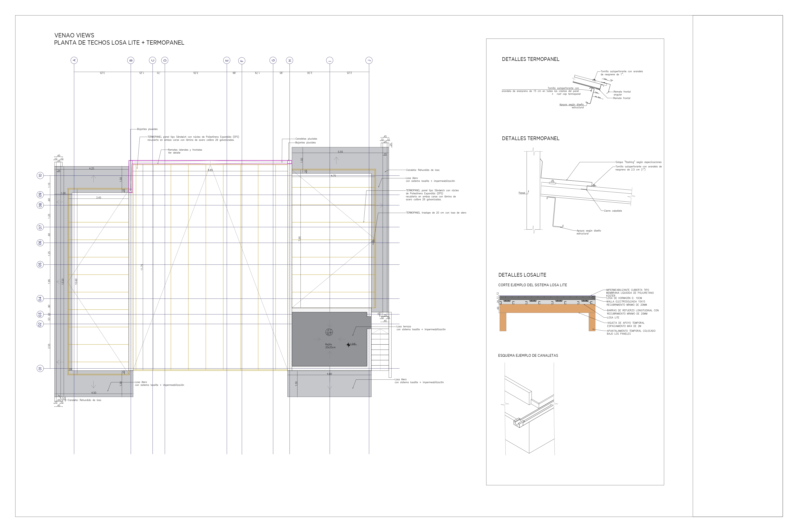Click grid axis bubble C
The height and width of the screenshot is (532, 798).
point(153,60)
